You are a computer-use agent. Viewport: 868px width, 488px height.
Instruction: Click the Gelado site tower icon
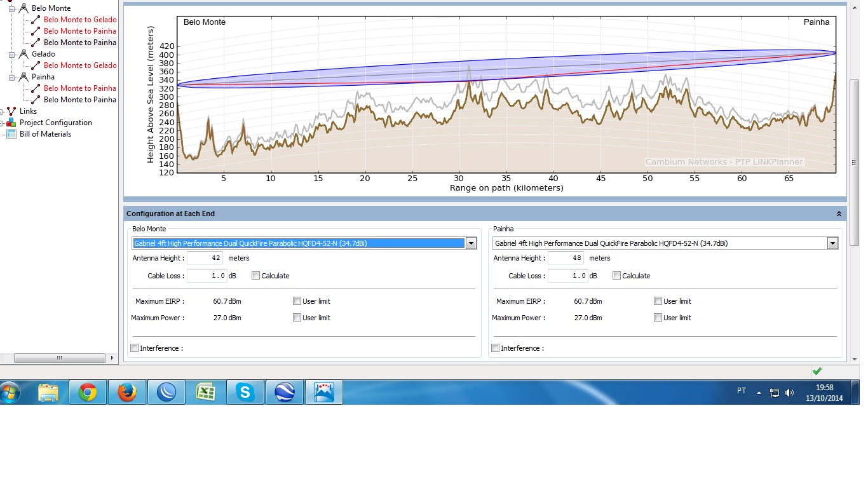pos(24,54)
